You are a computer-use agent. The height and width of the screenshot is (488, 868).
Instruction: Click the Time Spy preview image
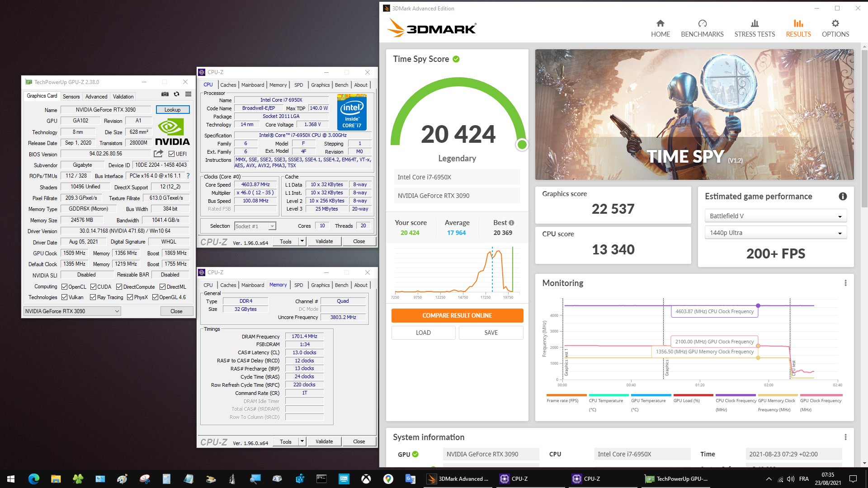[694, 114]
